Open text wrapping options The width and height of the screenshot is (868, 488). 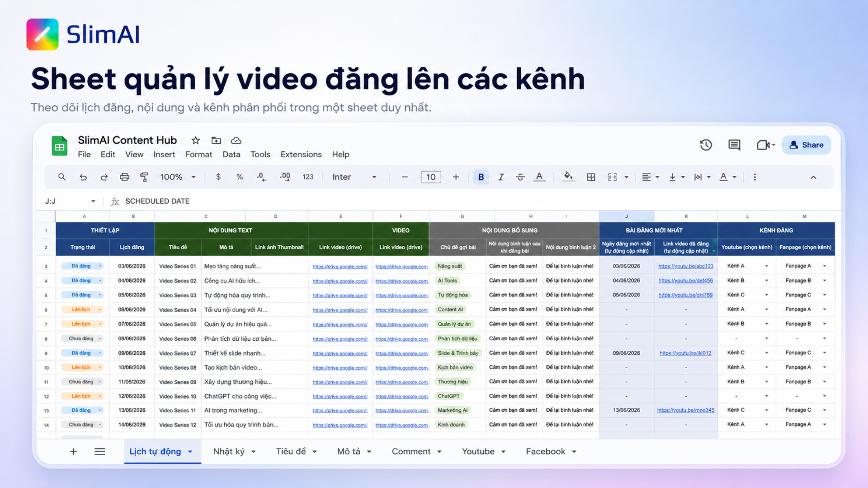tap(703, 177)
